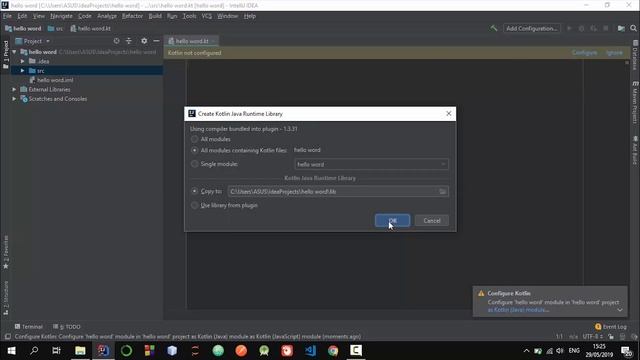Expand the Configure Kotlin notification chevron
The image size is (640, 360).
(x=620, y=310)
